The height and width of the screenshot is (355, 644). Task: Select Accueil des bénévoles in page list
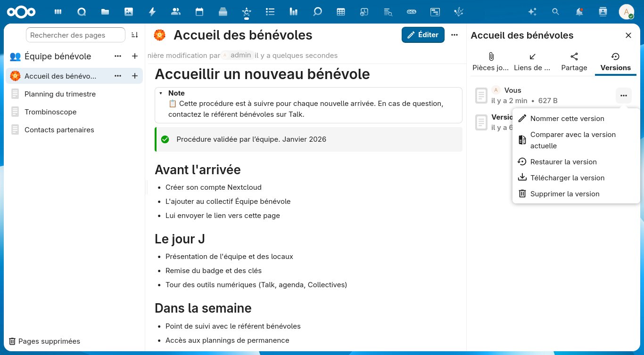(x=60, y=76)
